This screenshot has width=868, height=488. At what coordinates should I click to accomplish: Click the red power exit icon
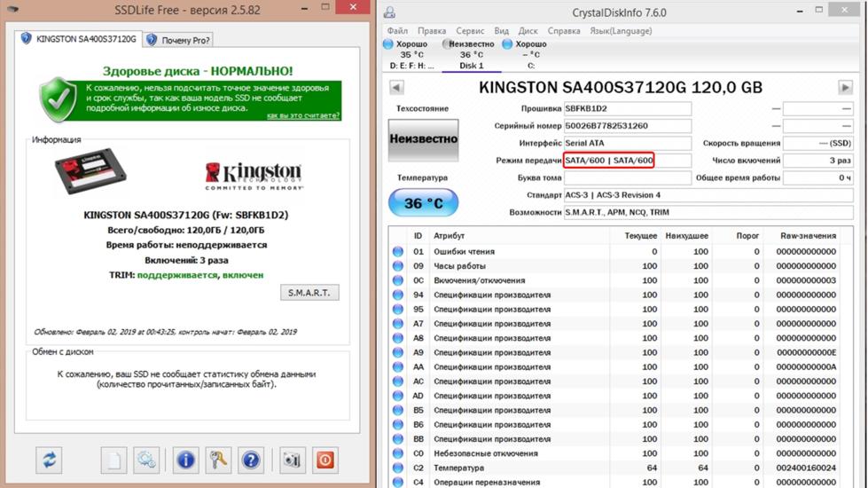pos(325,460)
